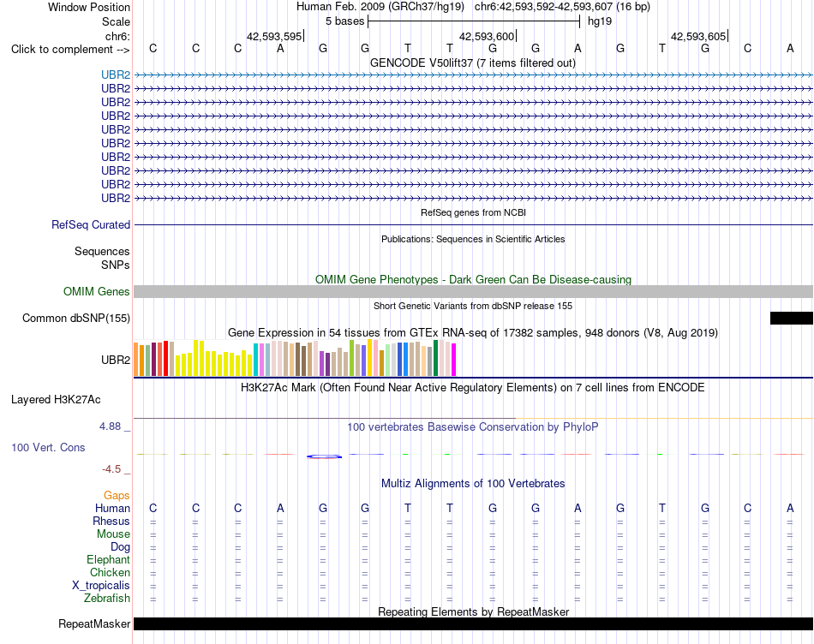The image size is (814, 644).
Task: Open 'OMIM Gene Phenotypes' track title
Action: tap(473, 279)
